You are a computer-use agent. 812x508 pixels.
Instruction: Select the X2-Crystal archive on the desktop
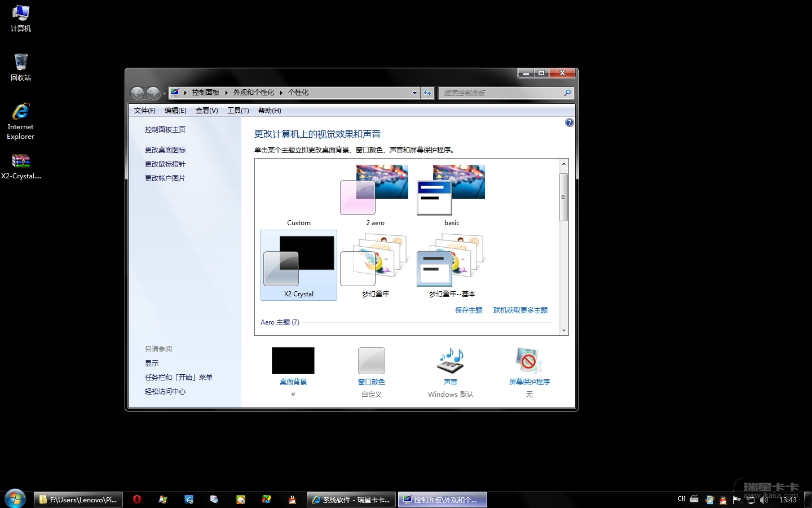click(x=21, y=167)
